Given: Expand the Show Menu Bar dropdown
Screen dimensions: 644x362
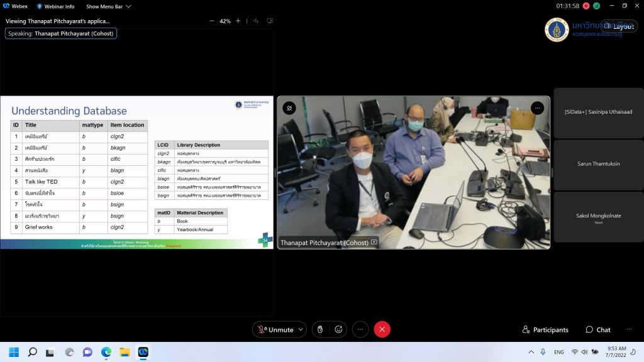Looking at the screenshot, I should [109, 6].
